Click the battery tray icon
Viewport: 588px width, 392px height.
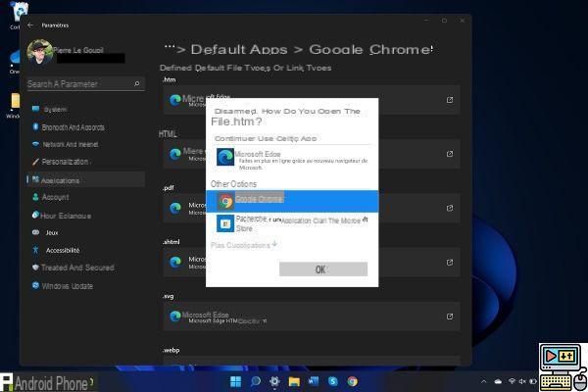coord(533,381)
